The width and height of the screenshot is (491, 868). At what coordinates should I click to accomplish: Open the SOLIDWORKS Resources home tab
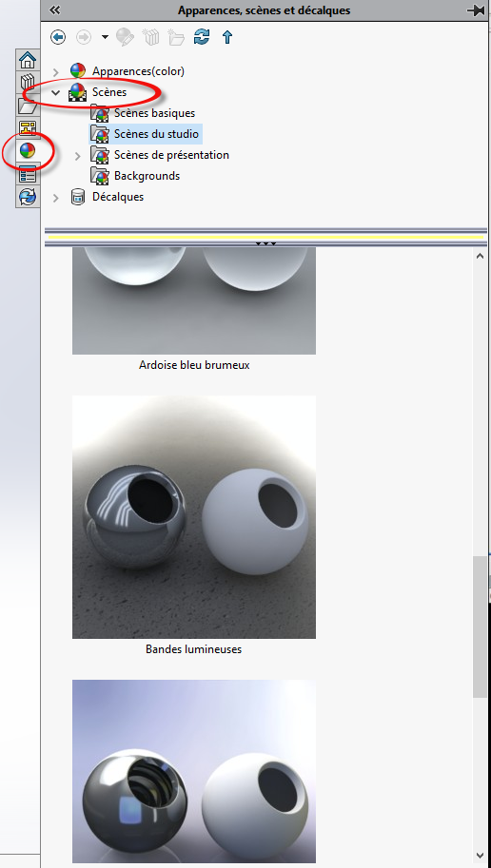[28, 59]
